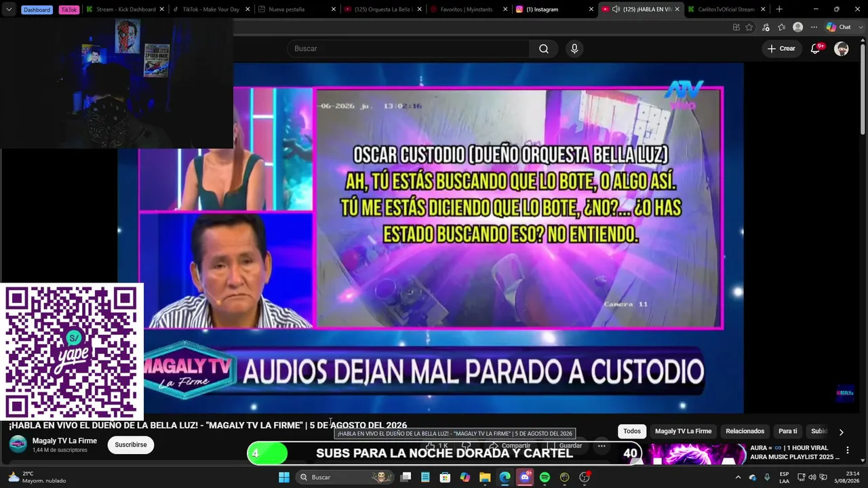The height and width of the screenshot is (488, 868).
Task: Open the Aura Music Playlist video thumbnail
Action: tap(696, 454)
